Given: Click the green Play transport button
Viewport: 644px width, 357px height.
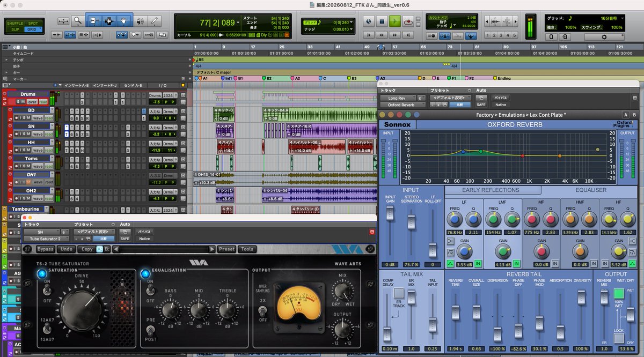Looking at the screenshot, I should 395,21.
